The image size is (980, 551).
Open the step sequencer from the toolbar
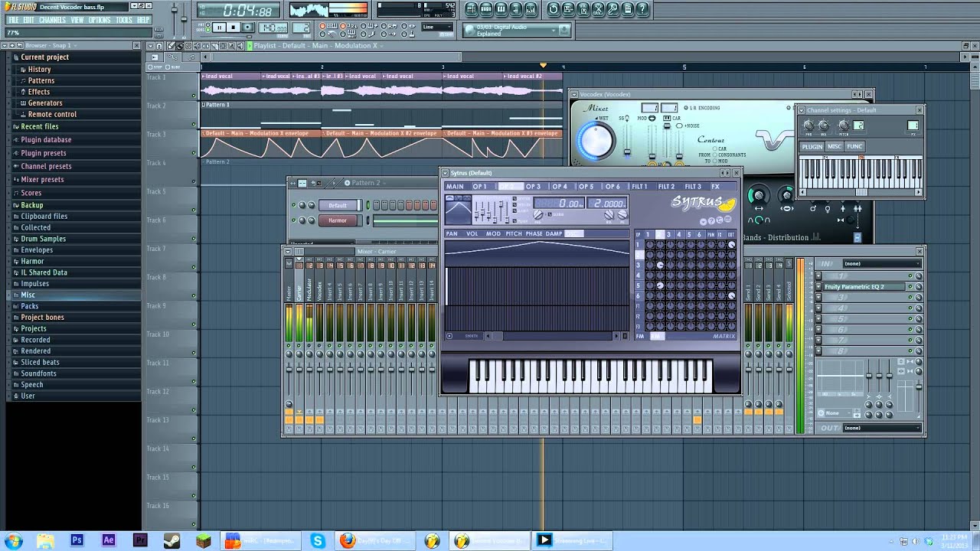[486, 9]
